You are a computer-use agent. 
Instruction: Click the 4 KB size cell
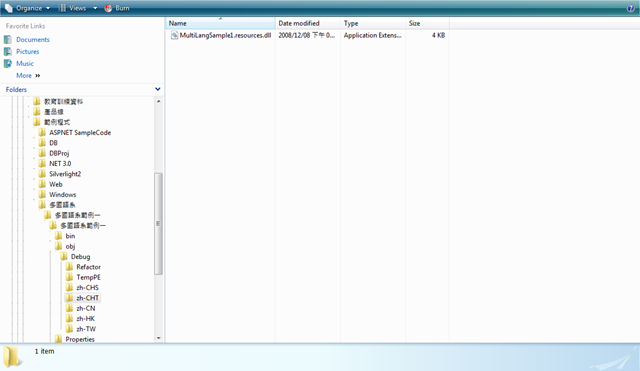point(438,35)
